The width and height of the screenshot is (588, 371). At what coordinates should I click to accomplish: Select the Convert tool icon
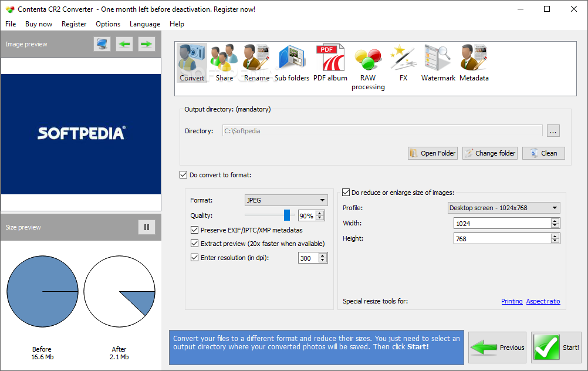(x=192, y=63)
